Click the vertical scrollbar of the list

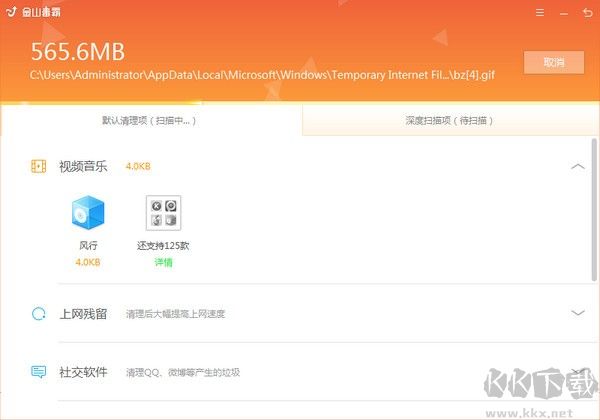point(594,210)
